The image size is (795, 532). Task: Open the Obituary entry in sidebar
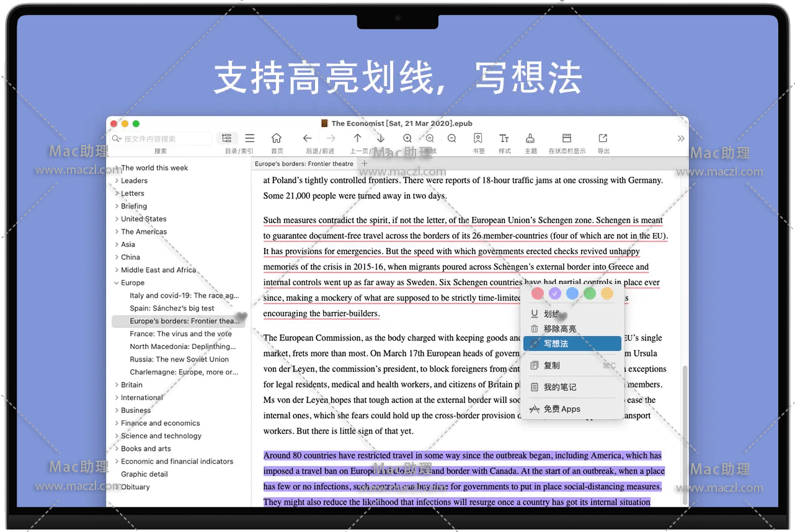click(x=135, y=487)
